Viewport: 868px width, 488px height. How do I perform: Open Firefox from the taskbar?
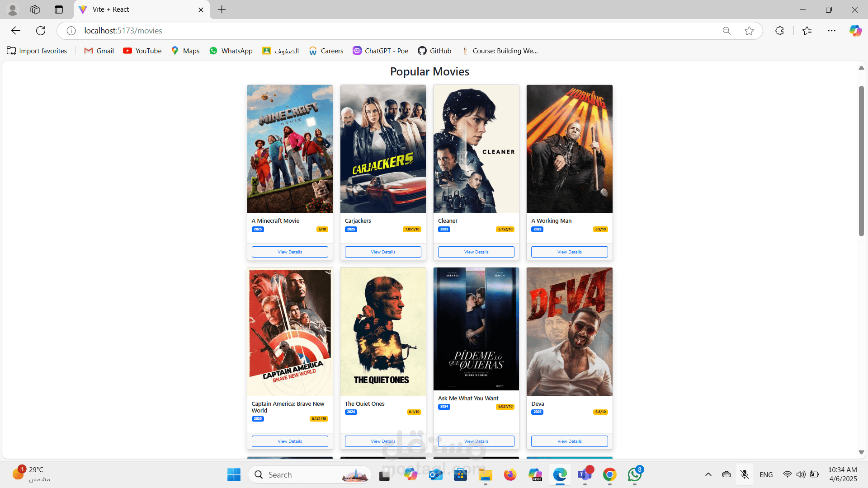[x=510, y=475]
